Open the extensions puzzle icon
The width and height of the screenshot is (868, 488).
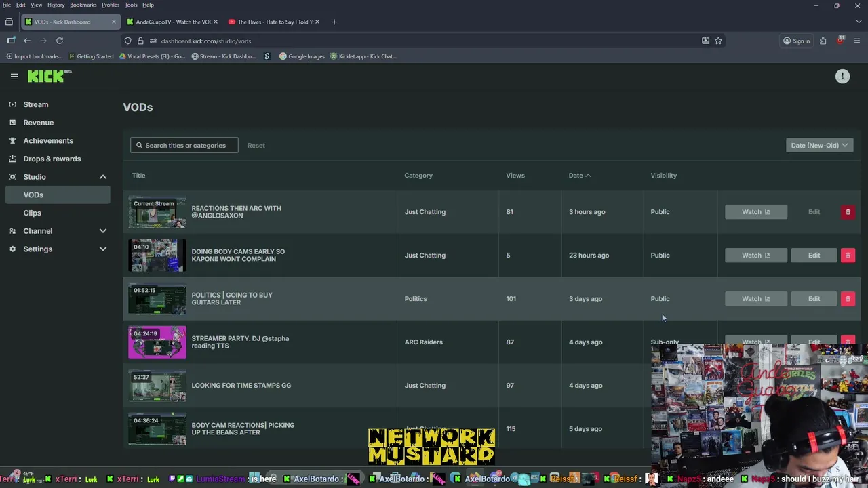coord(823,41)
